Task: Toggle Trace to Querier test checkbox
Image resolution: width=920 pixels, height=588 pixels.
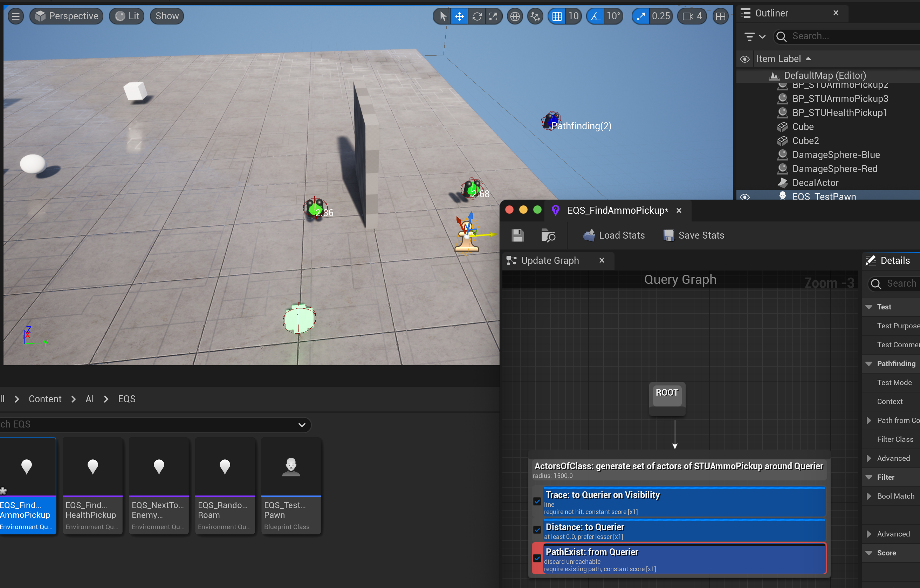Action: click(537, 501)
